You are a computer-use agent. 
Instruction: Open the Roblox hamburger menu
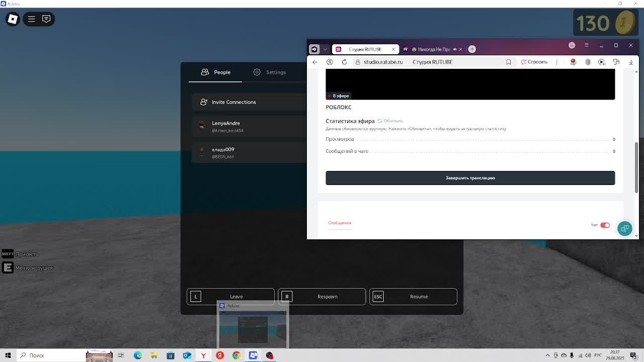pos(31,19)
